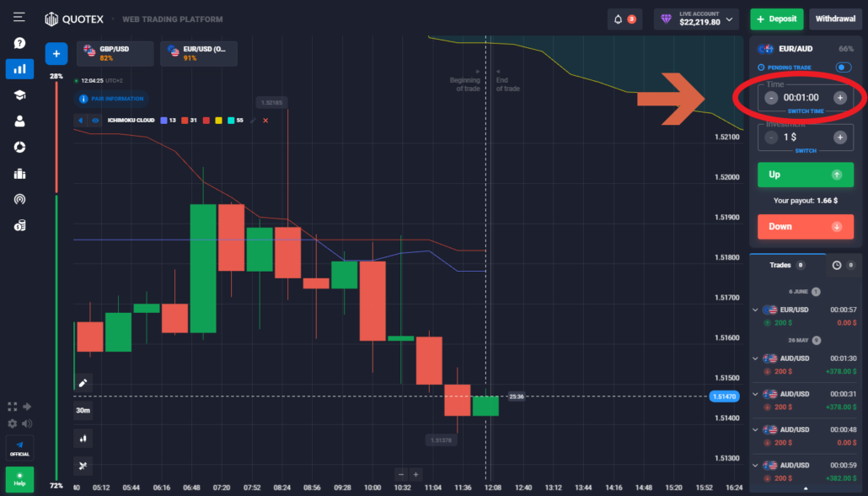Image resolution: width=868 pixels, height=496 pixels.
Task: Open the 30m timeframe selector
Action: (83, 411)
